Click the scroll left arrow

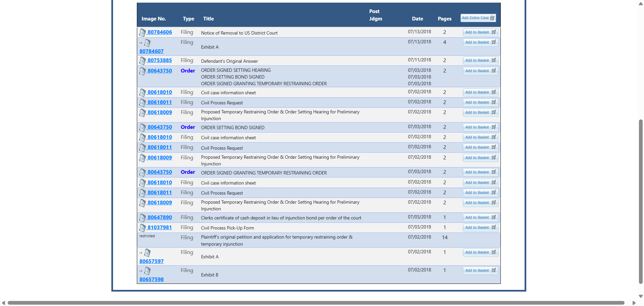pyautogui.click(x=3, y=303)
